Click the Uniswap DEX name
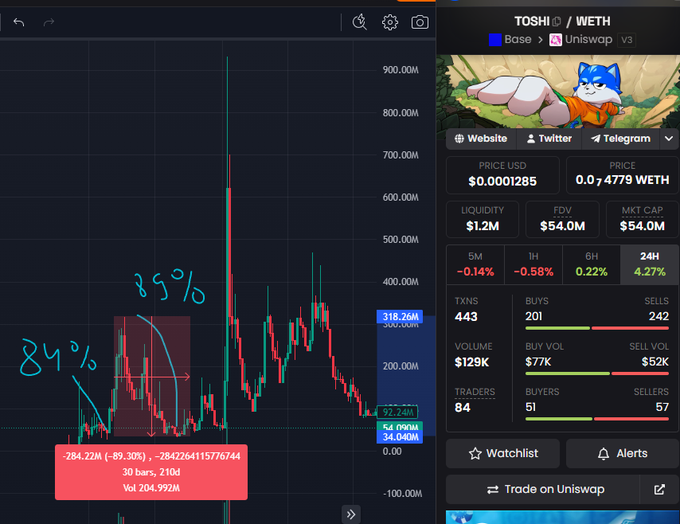680x524 pixels. pos(588,39)
